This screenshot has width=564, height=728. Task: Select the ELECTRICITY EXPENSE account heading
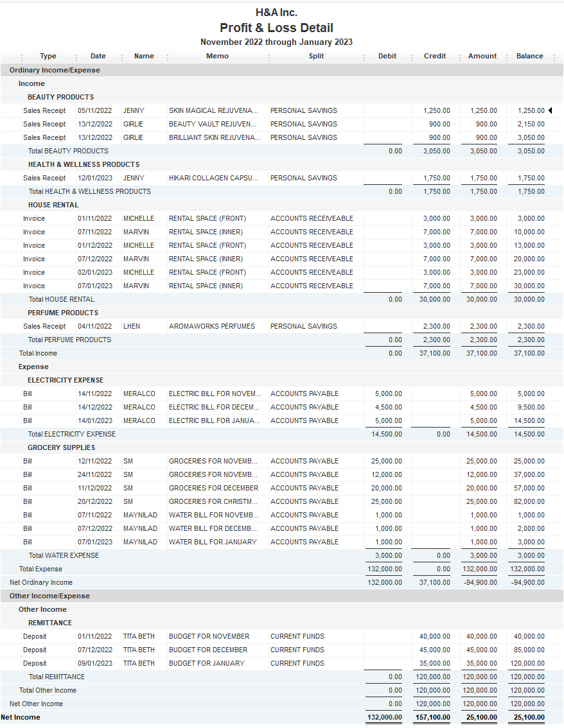point(66,380)
